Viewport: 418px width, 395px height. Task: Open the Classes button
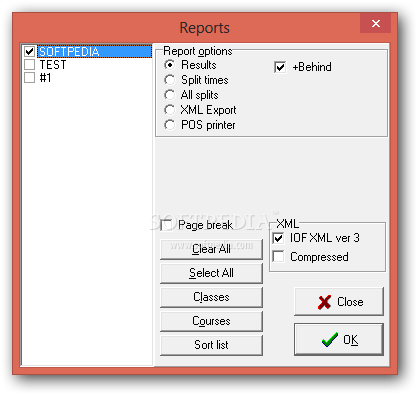click(x=211, y=297)
